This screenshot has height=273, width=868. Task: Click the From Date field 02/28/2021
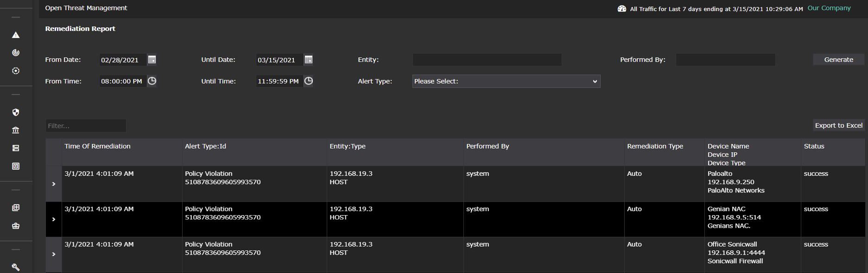123,60
